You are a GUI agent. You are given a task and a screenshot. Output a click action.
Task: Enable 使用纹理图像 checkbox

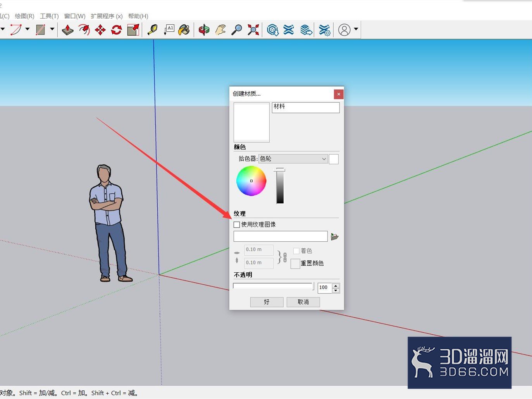(237, 224)
